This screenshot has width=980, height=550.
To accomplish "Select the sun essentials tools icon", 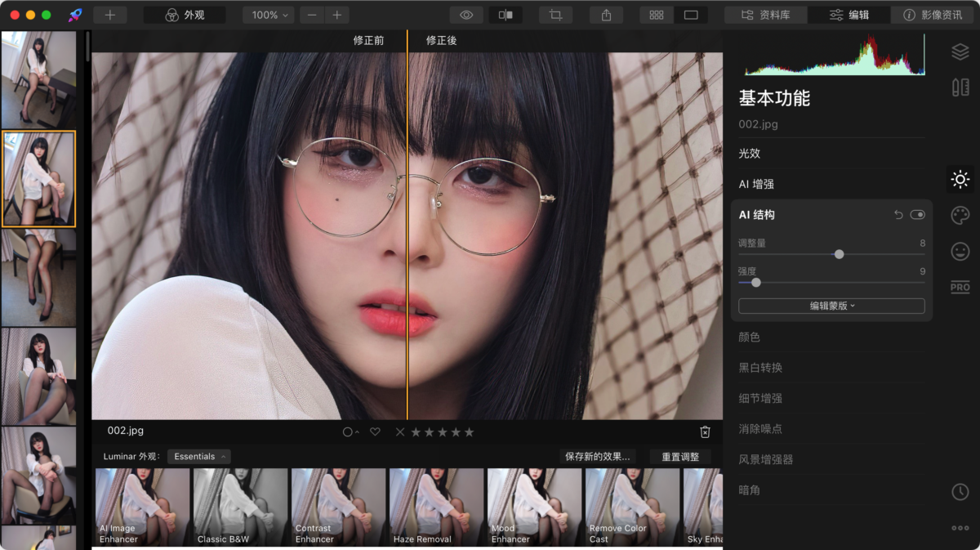I will pyautogui.click(x=960, y=179).
